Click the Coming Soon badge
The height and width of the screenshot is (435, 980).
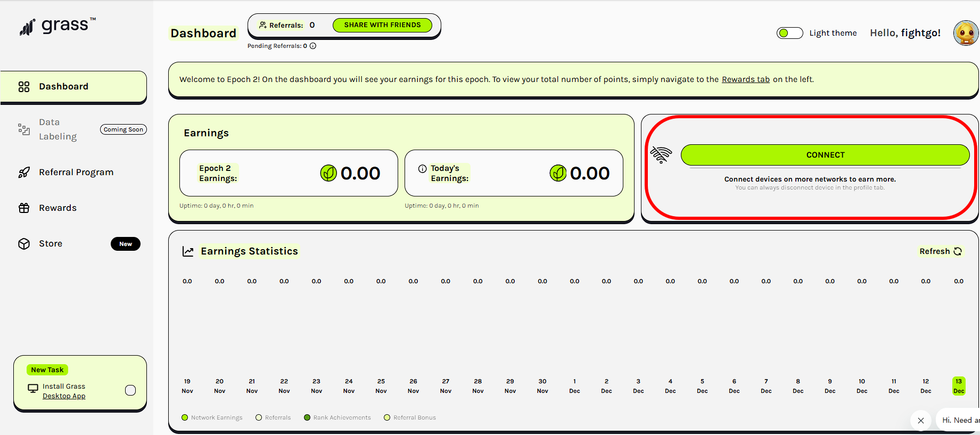click(123, 129)
